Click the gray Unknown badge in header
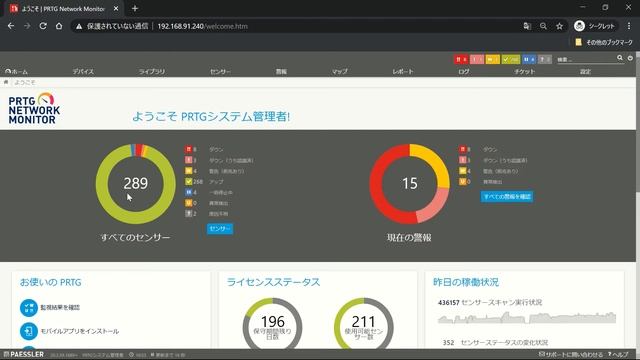This screenshot has height=360, width=640. [545, 60]
